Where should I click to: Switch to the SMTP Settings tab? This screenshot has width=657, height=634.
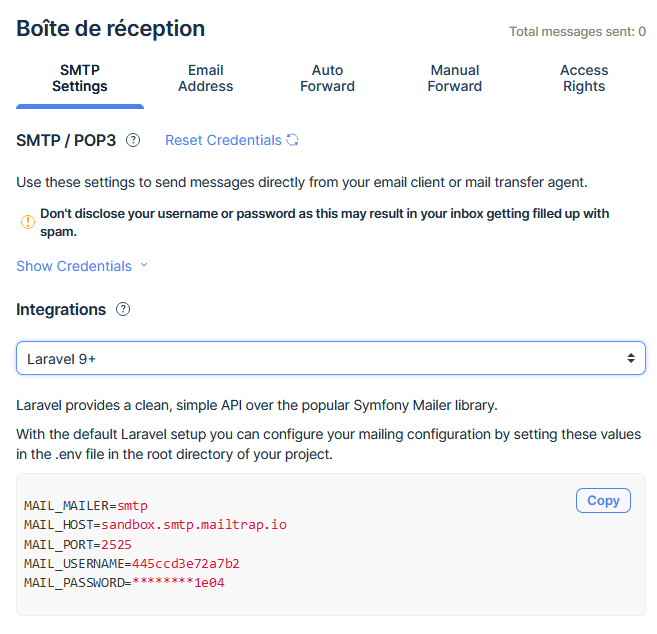pos(80,78)
